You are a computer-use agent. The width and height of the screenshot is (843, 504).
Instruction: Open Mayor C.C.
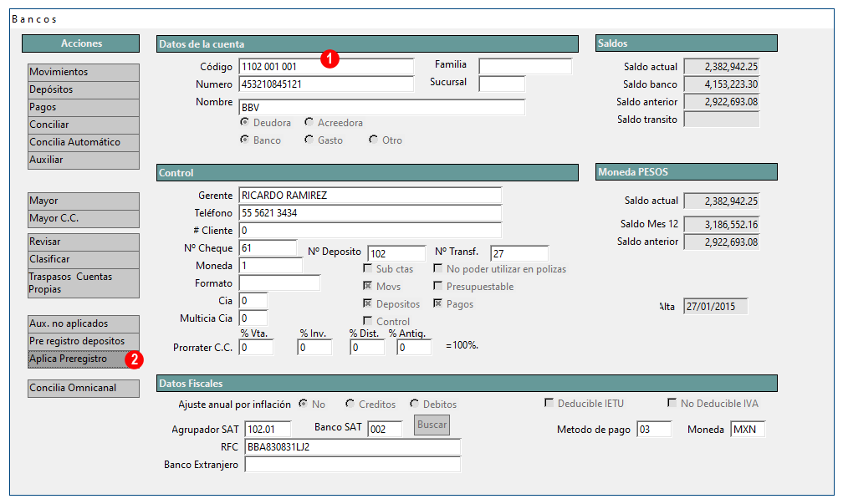[84, 219]
